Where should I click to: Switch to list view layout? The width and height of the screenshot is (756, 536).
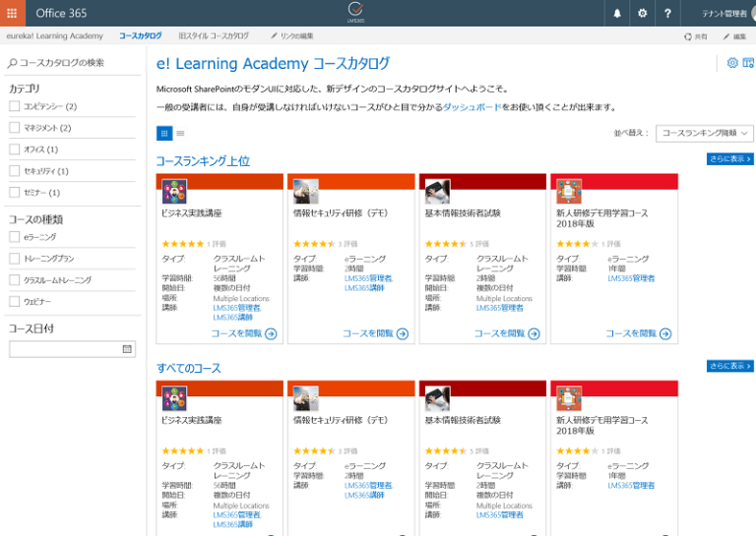pyautogui.click(x=180, y=133)
